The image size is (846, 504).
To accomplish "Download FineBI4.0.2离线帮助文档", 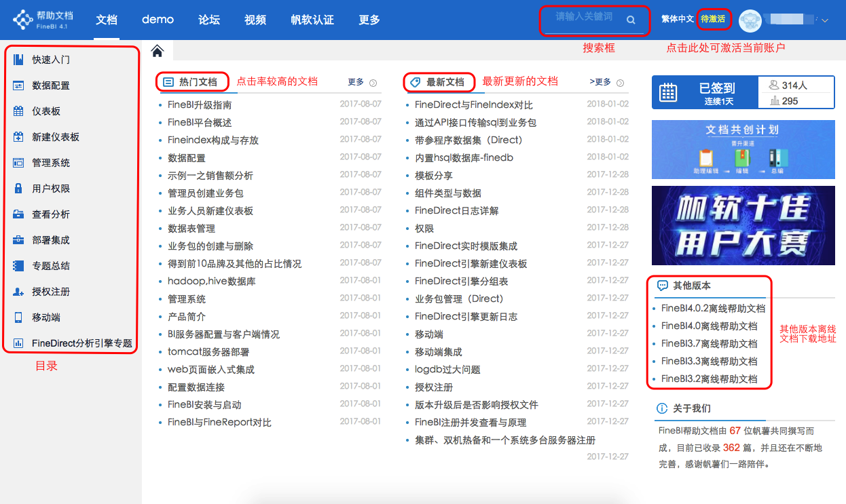I will pos(713,309).
